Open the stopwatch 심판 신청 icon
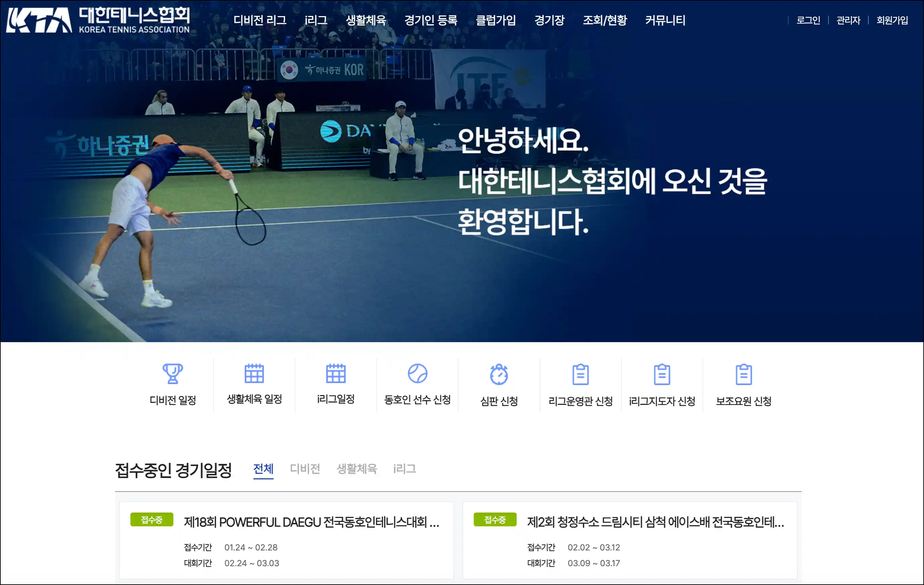Image resolution: width=924 pixels, height=585 pixels. pyautogui.click(x=499, y=374)
